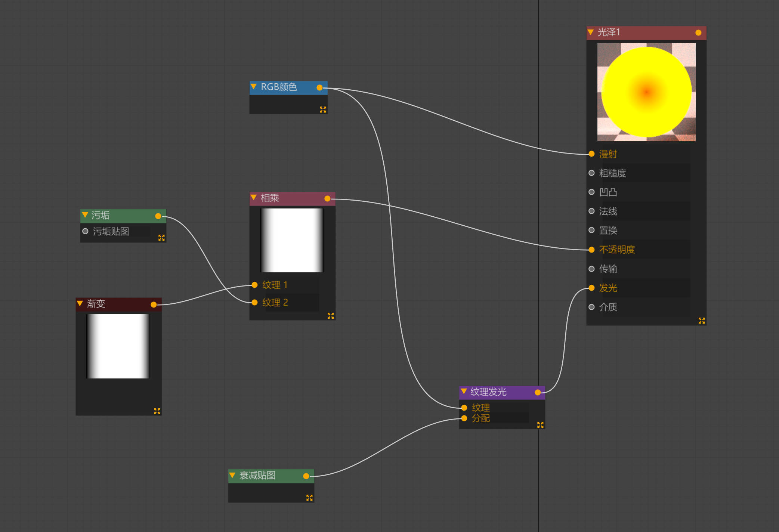
Task: Click the 粗糙度 roughness input pin
Action: (591, 173)
